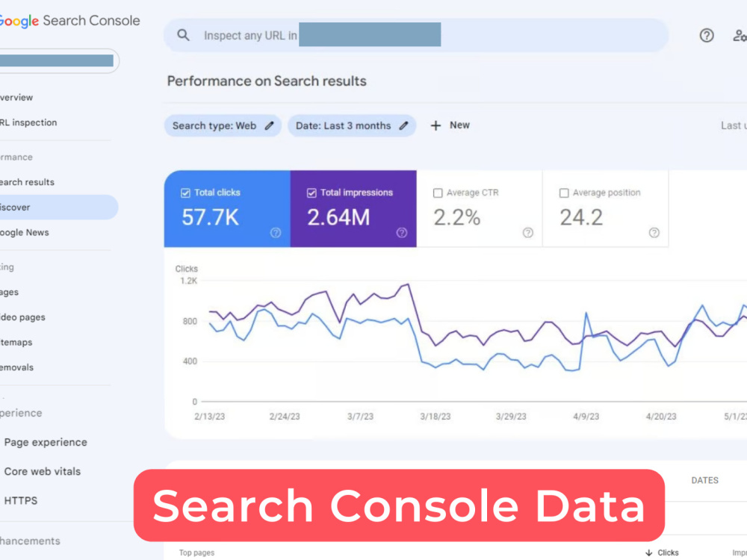Open the Date: Last 3 months filter
747x560 pixels.
click(352, 125)
